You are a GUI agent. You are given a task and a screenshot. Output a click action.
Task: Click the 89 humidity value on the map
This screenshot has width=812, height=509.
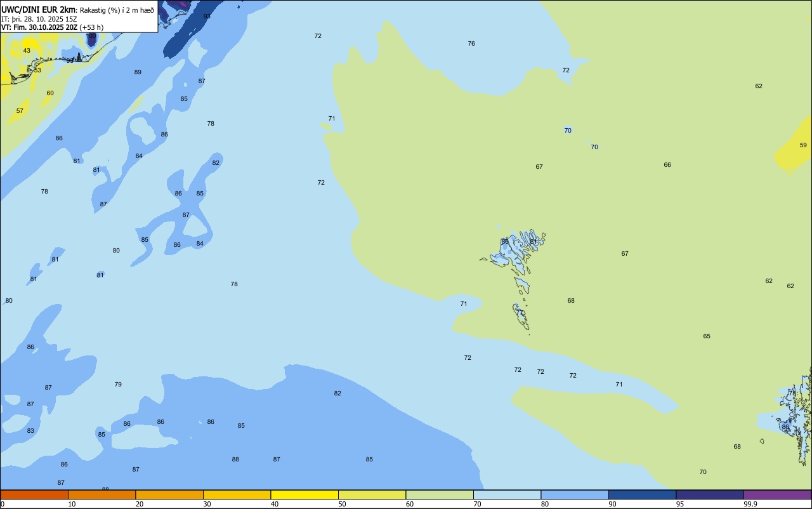coord(138,72)
